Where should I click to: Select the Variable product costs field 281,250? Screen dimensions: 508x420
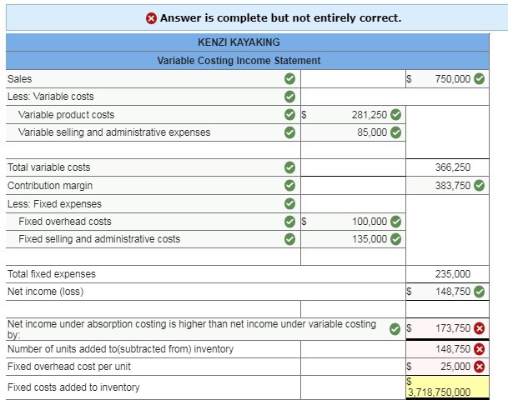pyautogui.click(x=353, y=114)
